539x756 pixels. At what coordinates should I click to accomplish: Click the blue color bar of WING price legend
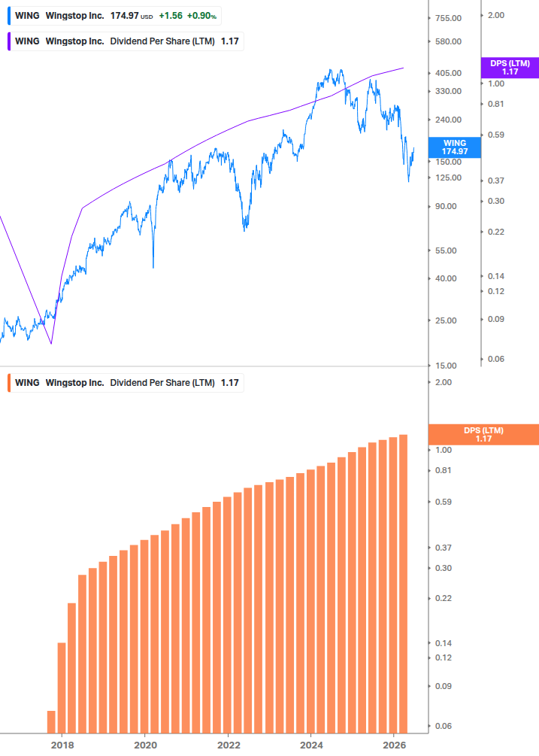click(9, 16)
